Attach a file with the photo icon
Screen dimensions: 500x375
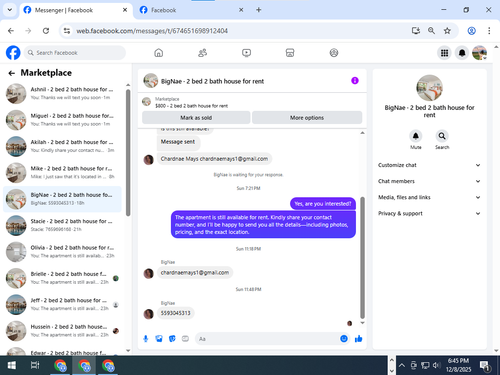(159, 339)
